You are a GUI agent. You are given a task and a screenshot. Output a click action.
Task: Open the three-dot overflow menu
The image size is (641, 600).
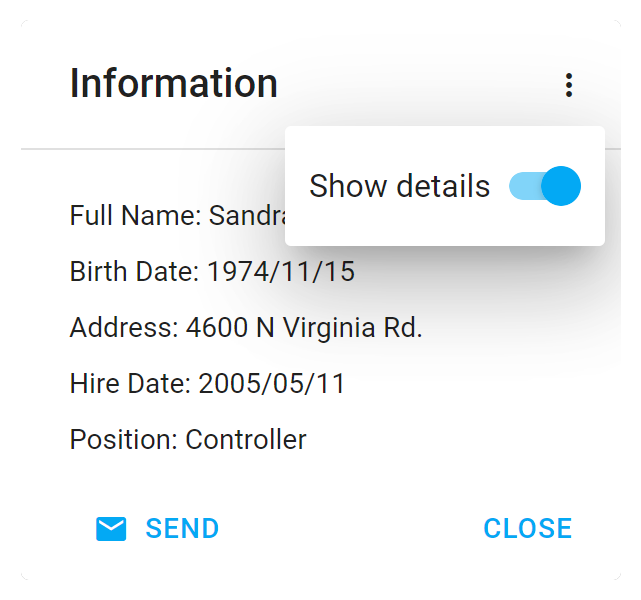pyautogui.click(x=569, y=85)
